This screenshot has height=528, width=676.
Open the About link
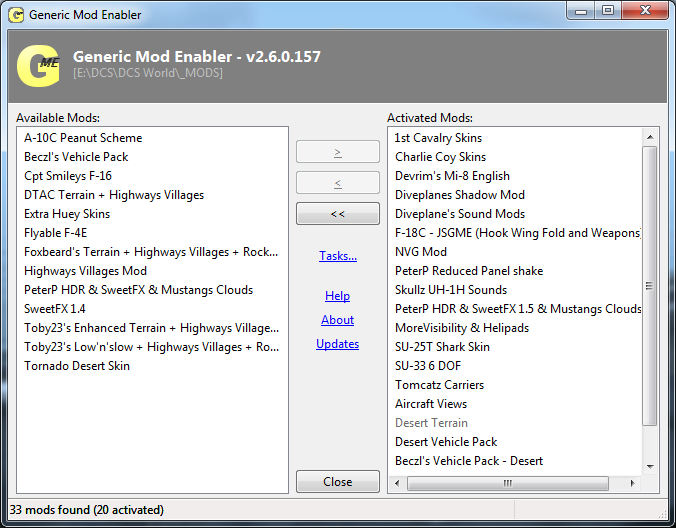(337, 320)
